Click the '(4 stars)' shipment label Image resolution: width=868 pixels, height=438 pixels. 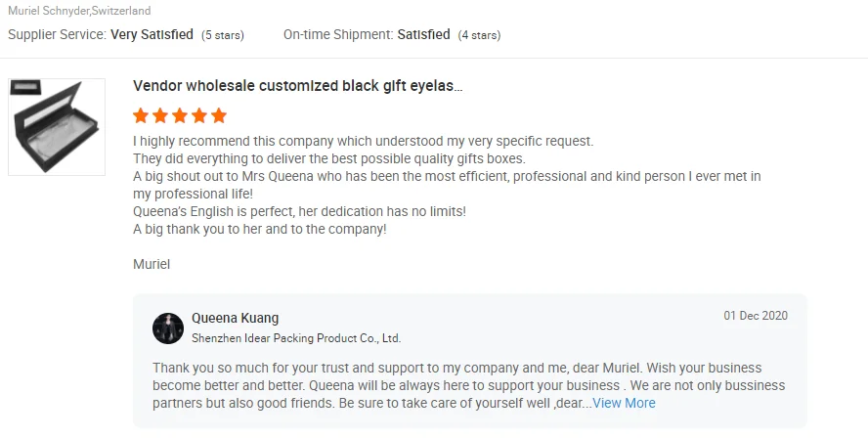pos(479,35)
